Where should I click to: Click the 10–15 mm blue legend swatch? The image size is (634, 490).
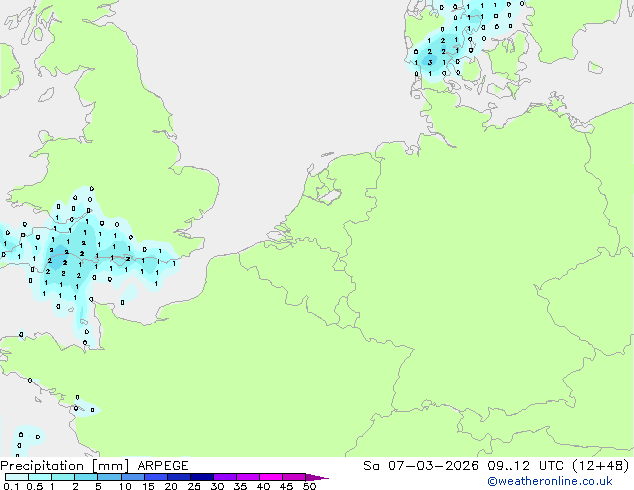tap(133, 477)
